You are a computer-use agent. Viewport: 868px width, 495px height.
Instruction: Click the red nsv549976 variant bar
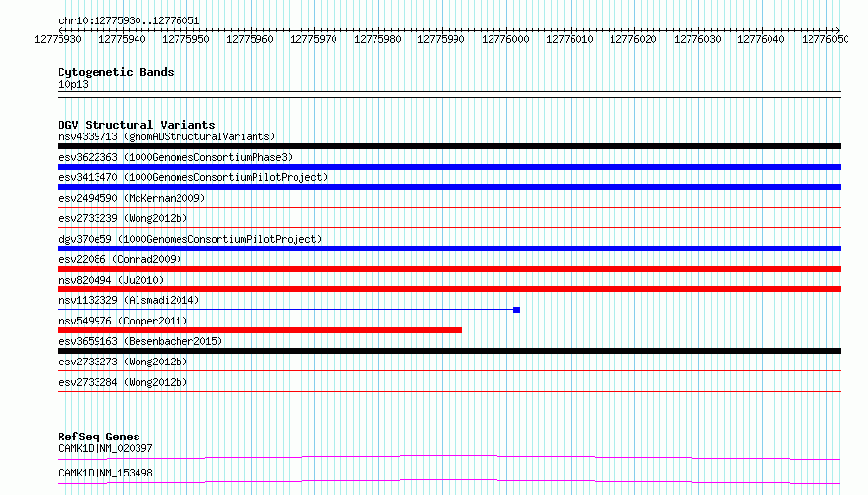click(x=259, y=330)
